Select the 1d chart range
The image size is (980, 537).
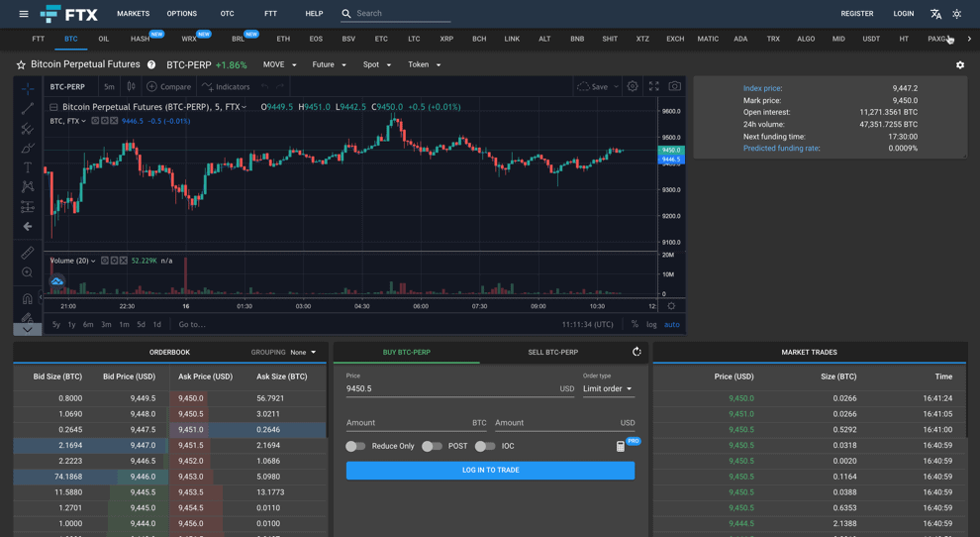coord(157,324)
